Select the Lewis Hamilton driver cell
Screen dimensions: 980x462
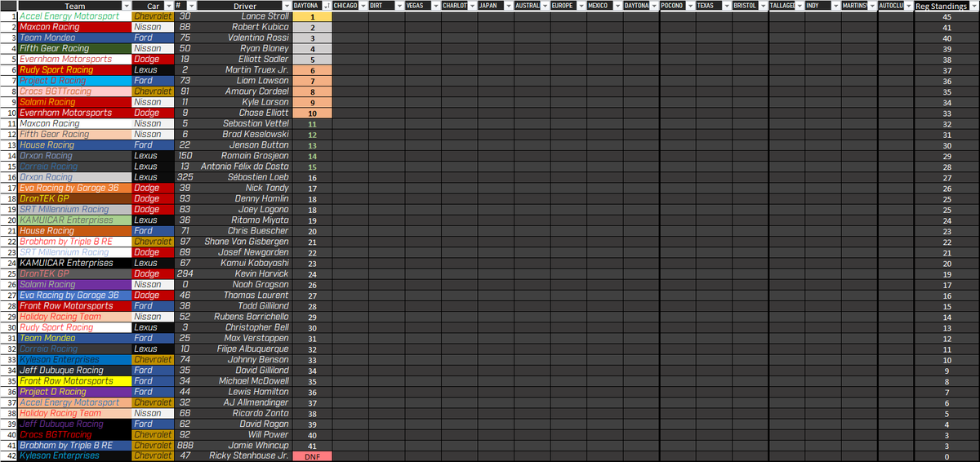(x=244, y=392)
